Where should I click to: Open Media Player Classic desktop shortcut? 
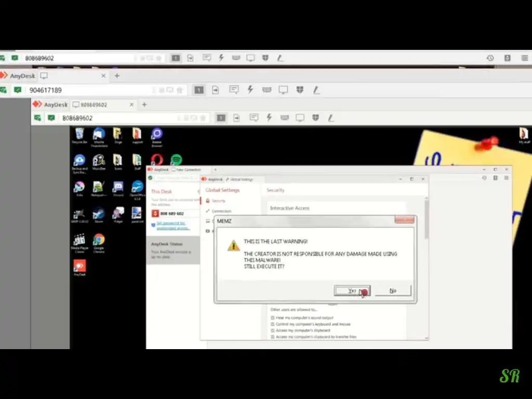79,243
